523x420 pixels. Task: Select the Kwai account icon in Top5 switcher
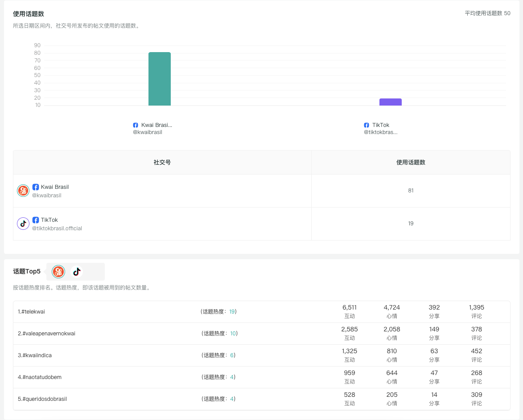tap(58, 271)
